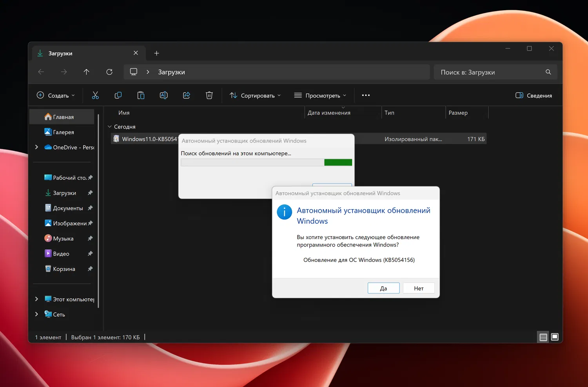
Task: Click the Rename icon in toolbar
Action: click(x=163, y=95)
